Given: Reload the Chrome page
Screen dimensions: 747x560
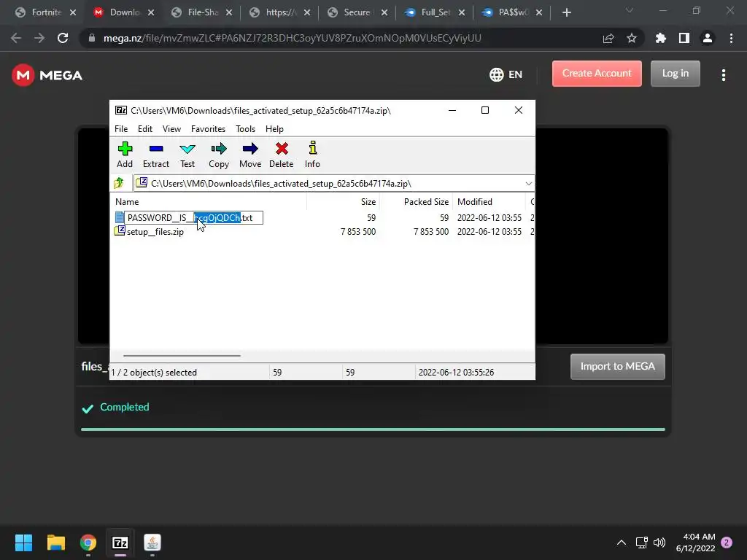Looking at the screenshot, I should pos(63,38).
